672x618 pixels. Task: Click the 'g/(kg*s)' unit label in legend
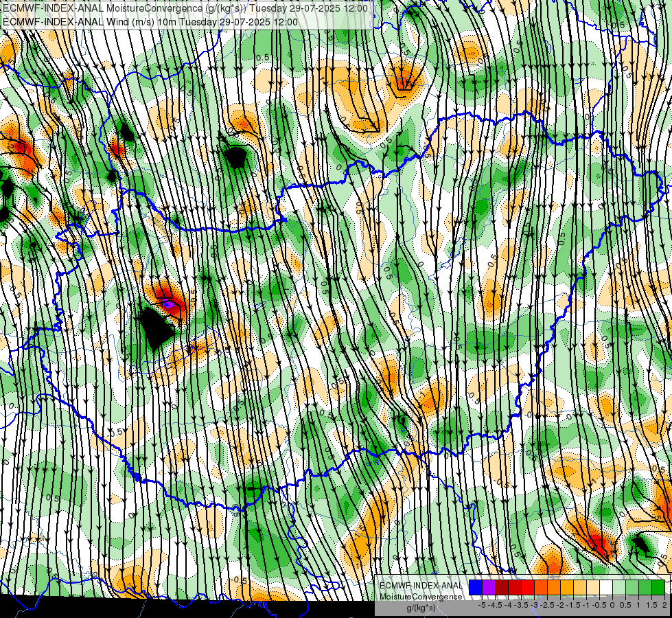pos(421,608)
